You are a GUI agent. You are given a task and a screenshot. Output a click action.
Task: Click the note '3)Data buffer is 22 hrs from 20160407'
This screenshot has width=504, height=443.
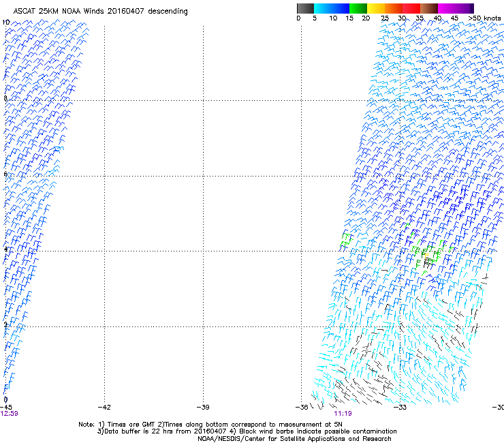[x=163, y=431]
